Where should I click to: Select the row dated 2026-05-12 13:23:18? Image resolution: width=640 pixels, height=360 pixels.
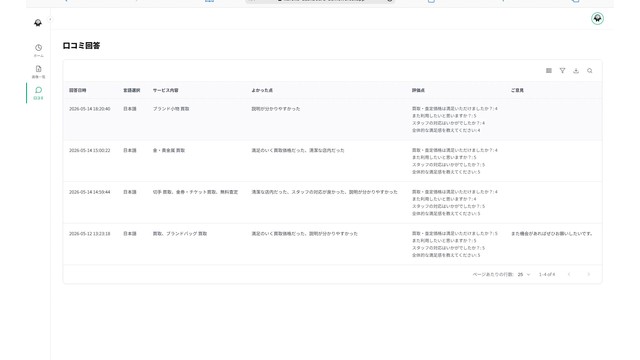tap(333, 244)
